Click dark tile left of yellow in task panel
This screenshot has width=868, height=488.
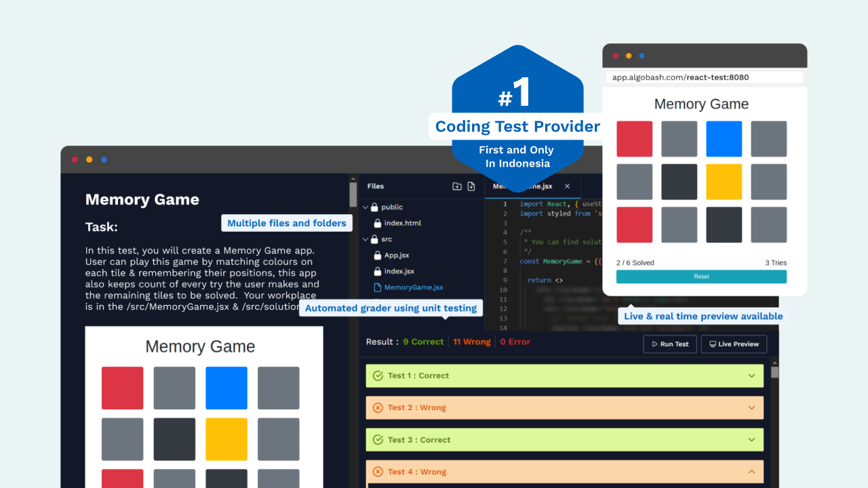pyautogui.click(x=174, y=439)
